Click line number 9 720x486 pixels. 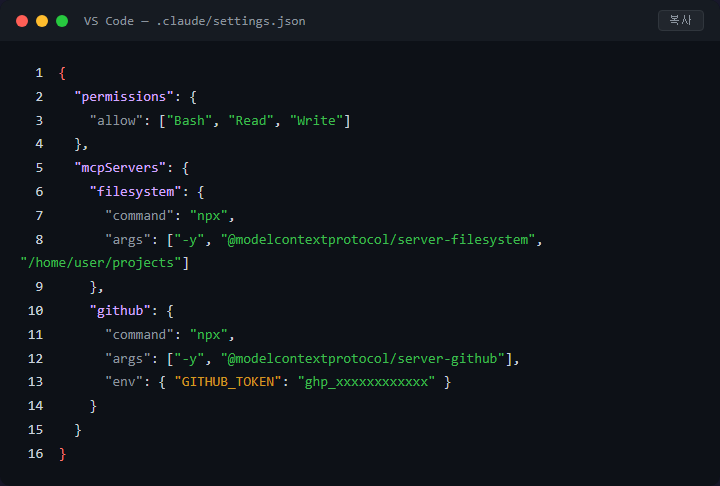click(39, 287)
